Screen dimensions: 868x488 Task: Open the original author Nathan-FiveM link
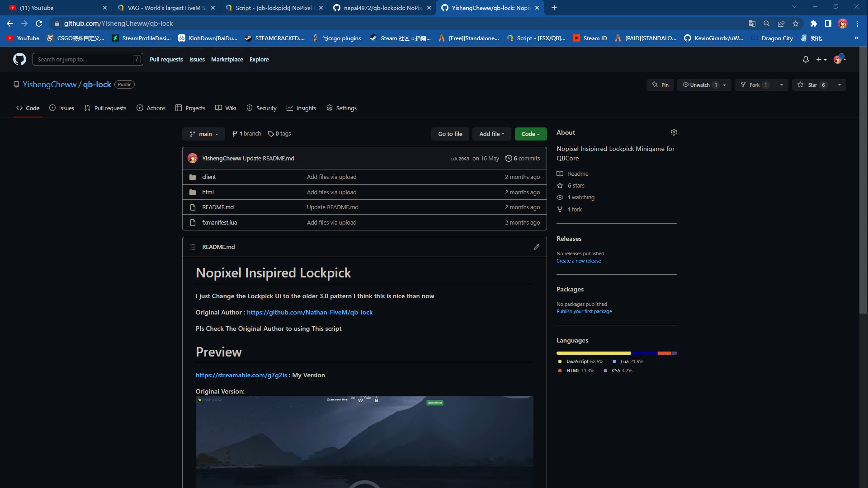pos(310,312)
